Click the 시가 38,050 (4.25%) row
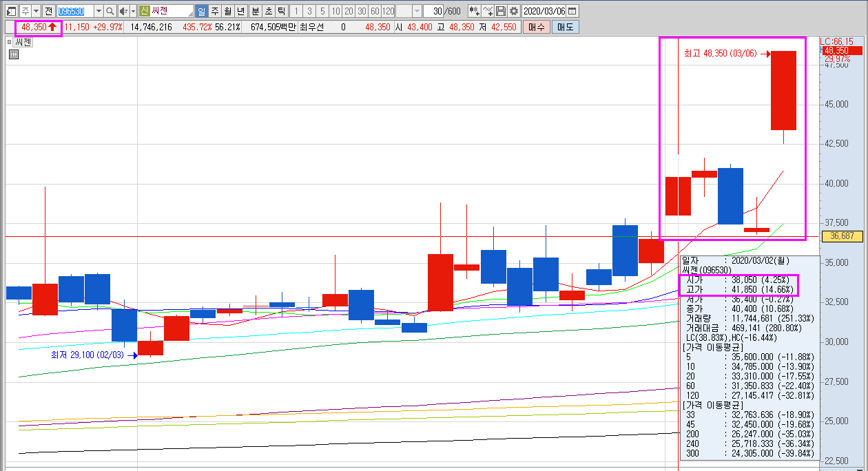This screenshot has width=868, height=471. [x=736, y=280]
